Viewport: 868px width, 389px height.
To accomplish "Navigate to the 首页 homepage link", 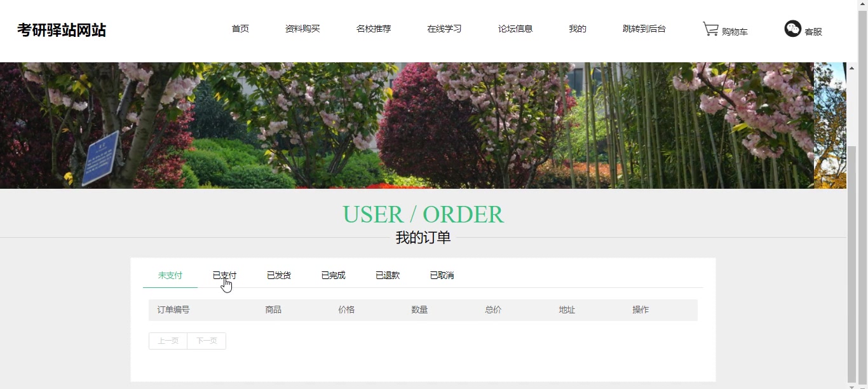I will (240, 28).
